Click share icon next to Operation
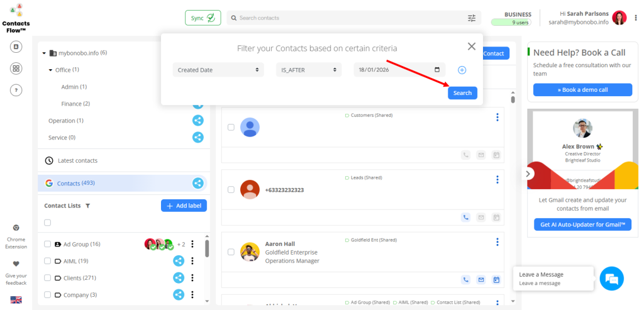The height and width of the screenshot is (310, 644). coord(197,121)
